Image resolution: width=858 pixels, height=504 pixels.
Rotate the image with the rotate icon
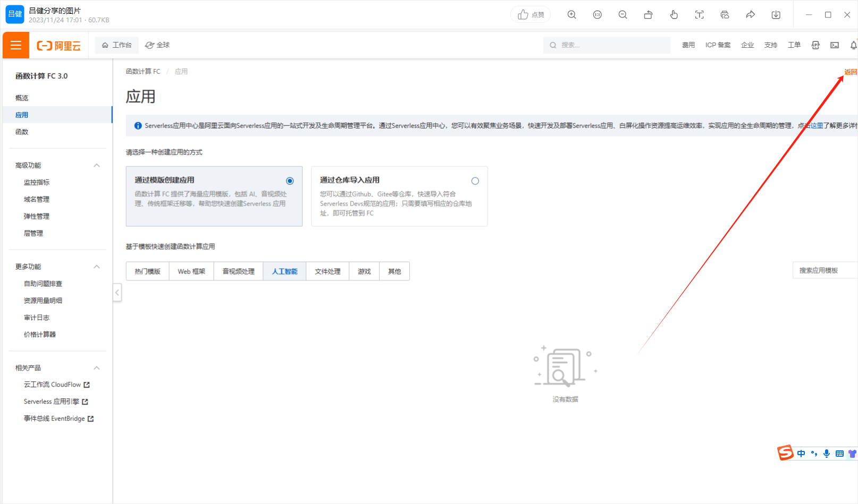[649, 15]
